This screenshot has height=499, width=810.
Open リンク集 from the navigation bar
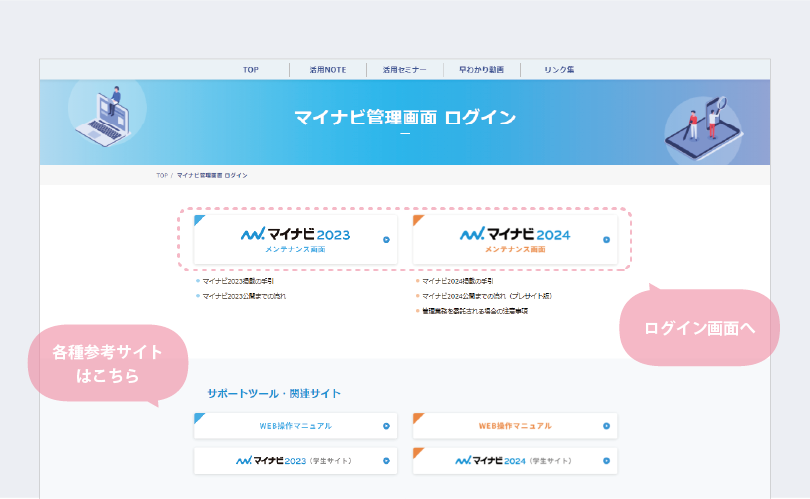pyautogui.click(x=559, y=70)
